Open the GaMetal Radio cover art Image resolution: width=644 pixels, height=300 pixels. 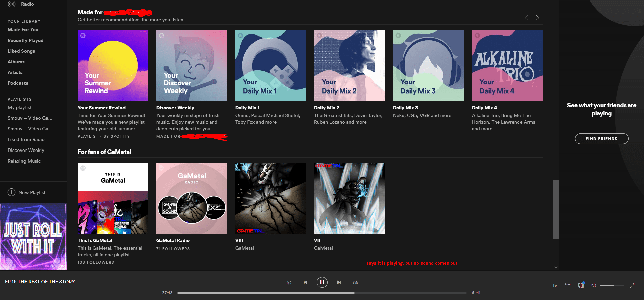(x=192, y=198)
